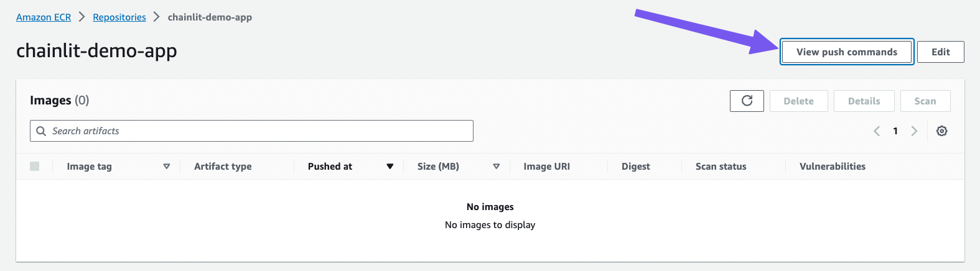Click the Details button
Viewport: 980px width, 271px height.
click(864, 101)
